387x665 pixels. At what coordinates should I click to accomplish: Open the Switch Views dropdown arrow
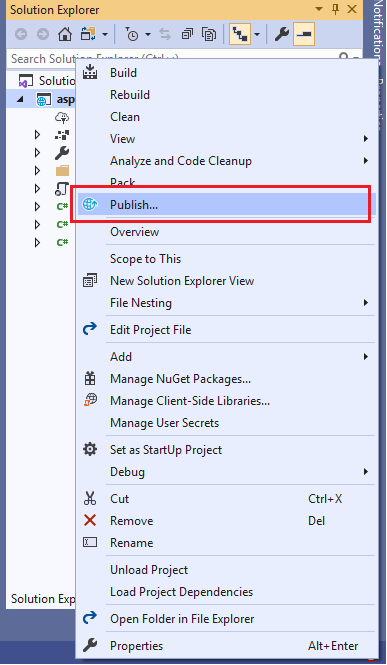pos(105,34)
